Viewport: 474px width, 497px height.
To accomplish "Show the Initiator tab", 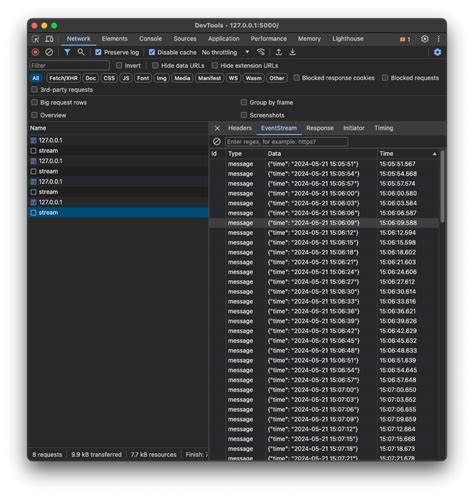I will (354, 128).
